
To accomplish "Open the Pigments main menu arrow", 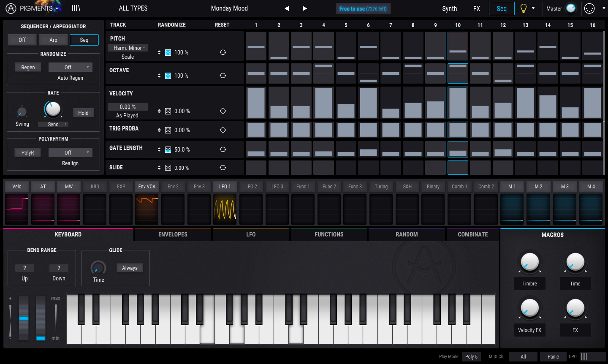I will (57, 8).
